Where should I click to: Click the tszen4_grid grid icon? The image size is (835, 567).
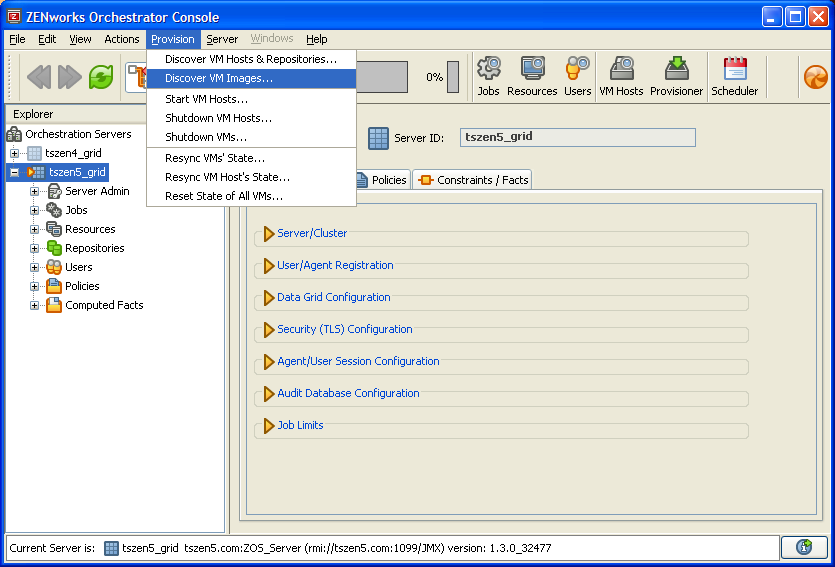pos(35,153)
